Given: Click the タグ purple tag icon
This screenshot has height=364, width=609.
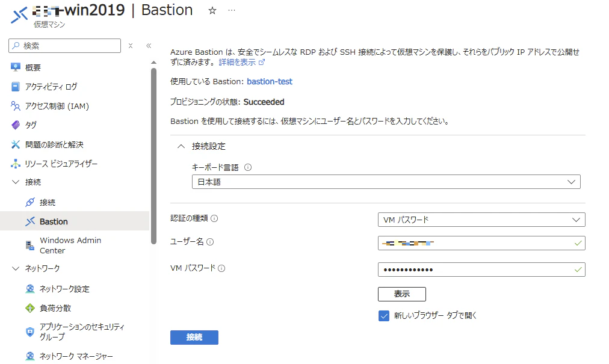Looking at the screenshot, I should pyautogui.click(x=16, y=125).
